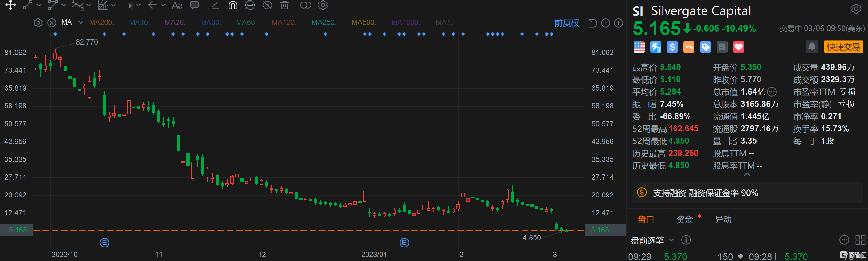The width and height of the screenshot is (868, 261).
Task: Expand the 盘前逐笔 dropdown
Action: [671, 240]
